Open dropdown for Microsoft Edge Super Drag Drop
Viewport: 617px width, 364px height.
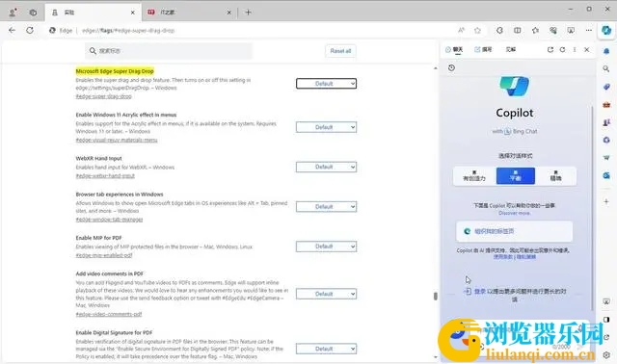pos(326,84)
